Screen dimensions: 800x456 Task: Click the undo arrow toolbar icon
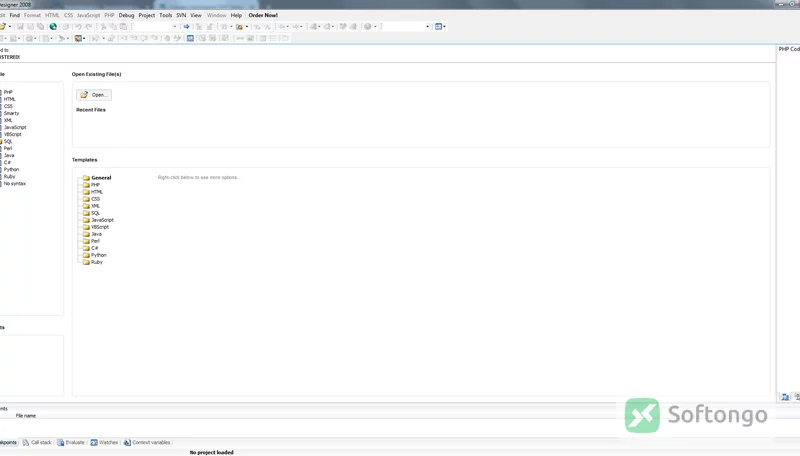(x=78, y=27)
